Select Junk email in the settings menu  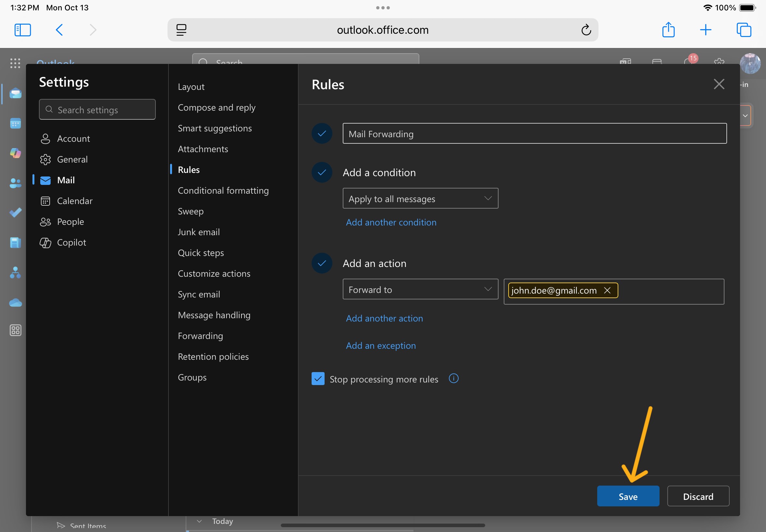click(199, 232)
